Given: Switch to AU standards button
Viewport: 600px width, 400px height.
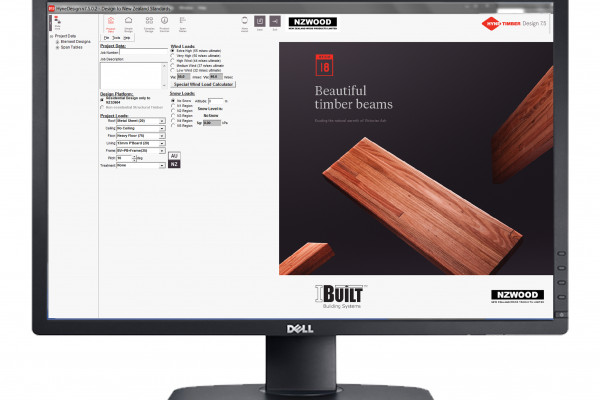Looking at the screenshot, I should click(174, 156).
